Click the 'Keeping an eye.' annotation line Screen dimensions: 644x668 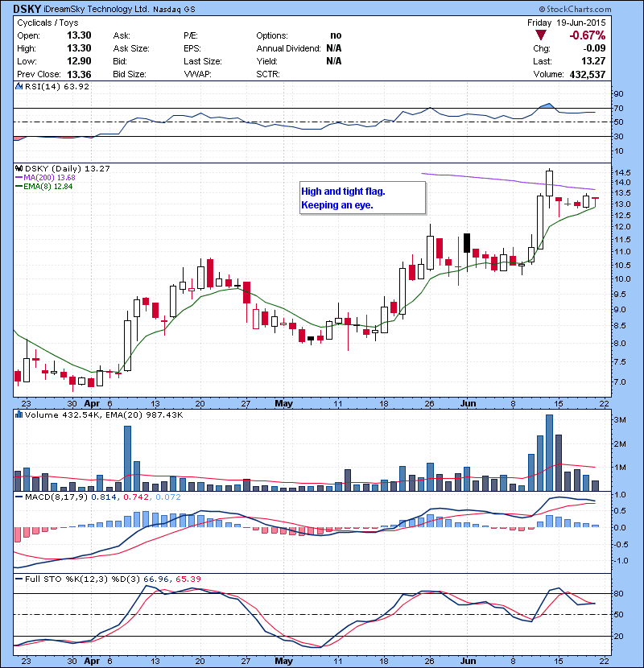pyautogui.click(x=337, y=205)
